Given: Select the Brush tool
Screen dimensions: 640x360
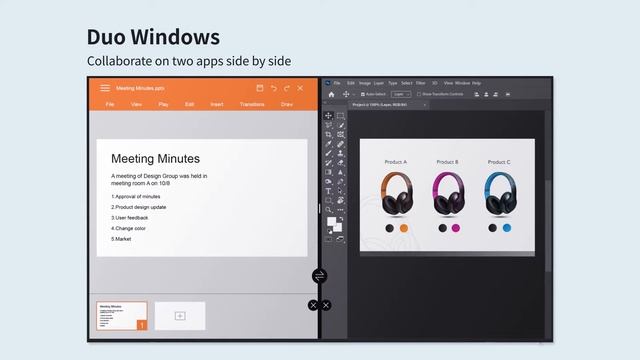Looking at the screenshot, I should [x=328, y=153].
